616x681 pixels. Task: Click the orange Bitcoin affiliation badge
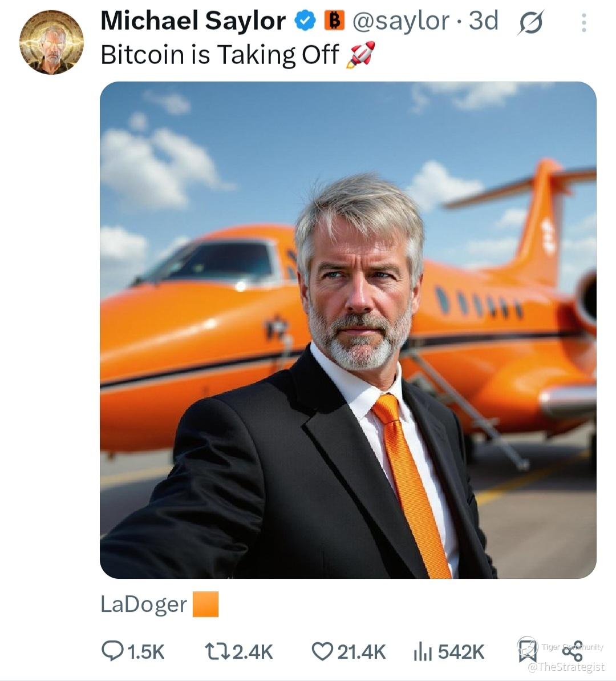(x=335, y=21)
